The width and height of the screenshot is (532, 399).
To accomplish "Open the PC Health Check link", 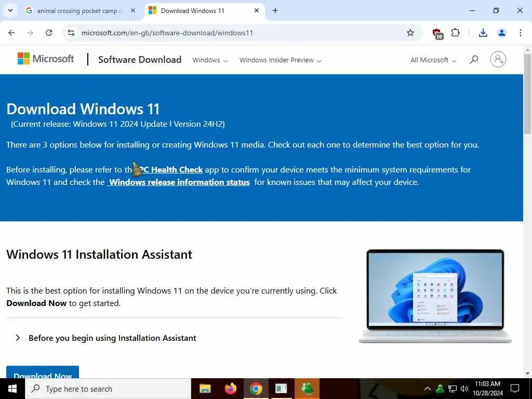I will coord(171,170).
